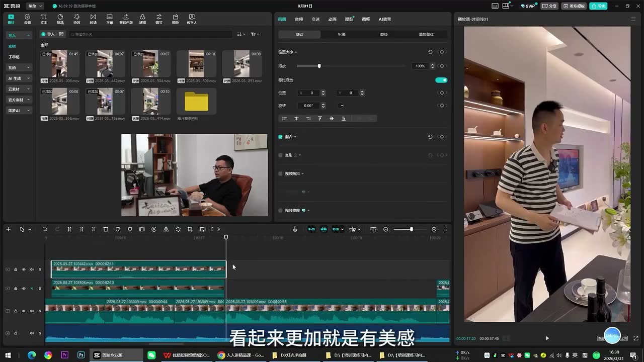Select the 01:45 video thumbnail

pyautogui.click(x=60, y=64)
